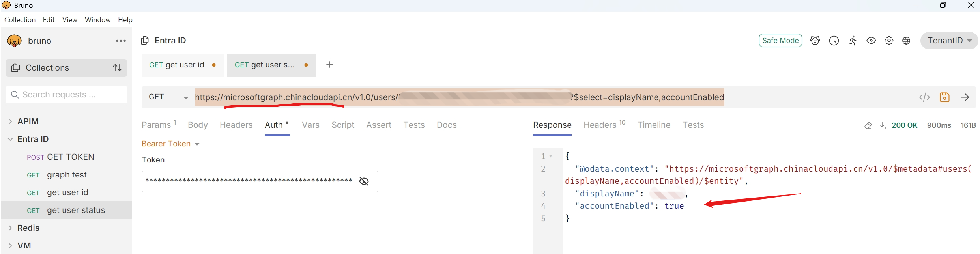This screenshot has width=980, height=254.
Task: Open the GET method dropdown
Action: (x=168, y=97)
